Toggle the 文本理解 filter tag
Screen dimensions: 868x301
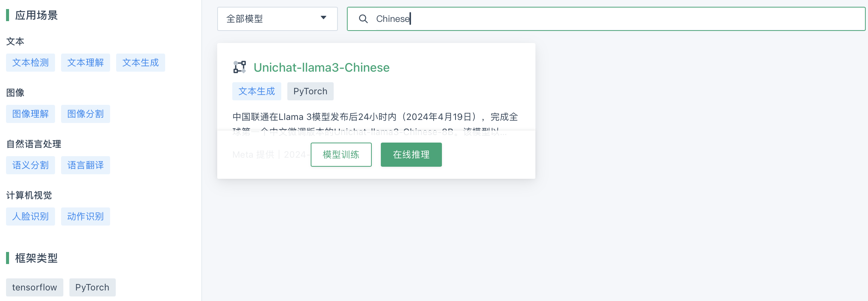(86, 63)
